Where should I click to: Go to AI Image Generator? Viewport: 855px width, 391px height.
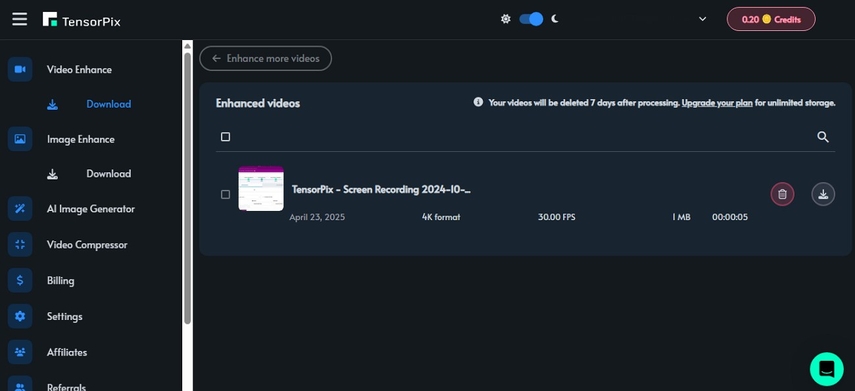point(91,209)
